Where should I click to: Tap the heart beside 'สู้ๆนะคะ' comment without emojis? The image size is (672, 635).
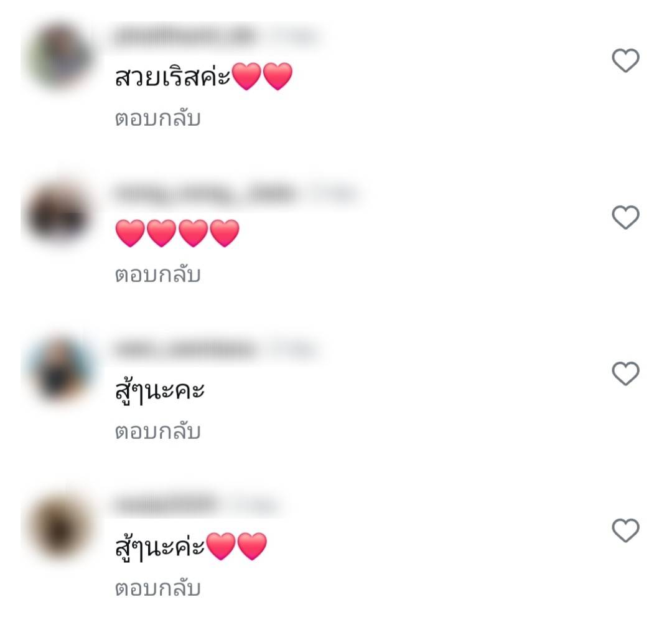625,374
